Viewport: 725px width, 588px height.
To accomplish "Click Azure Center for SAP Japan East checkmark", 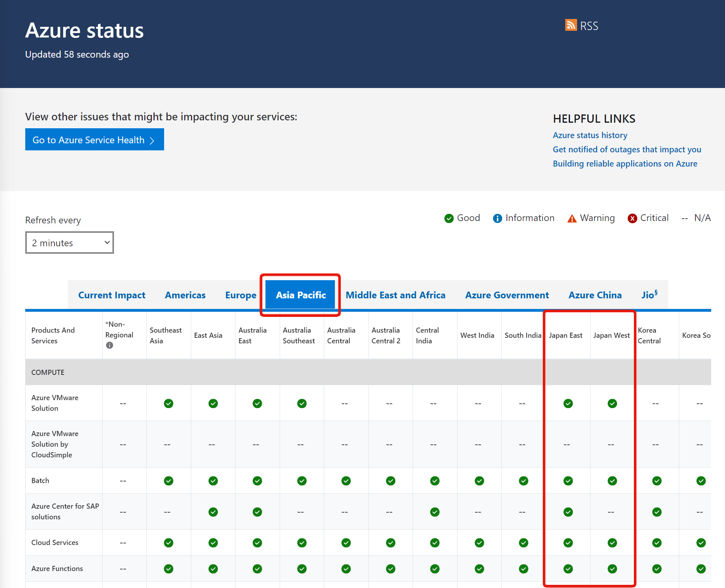I will click(568, 512).
